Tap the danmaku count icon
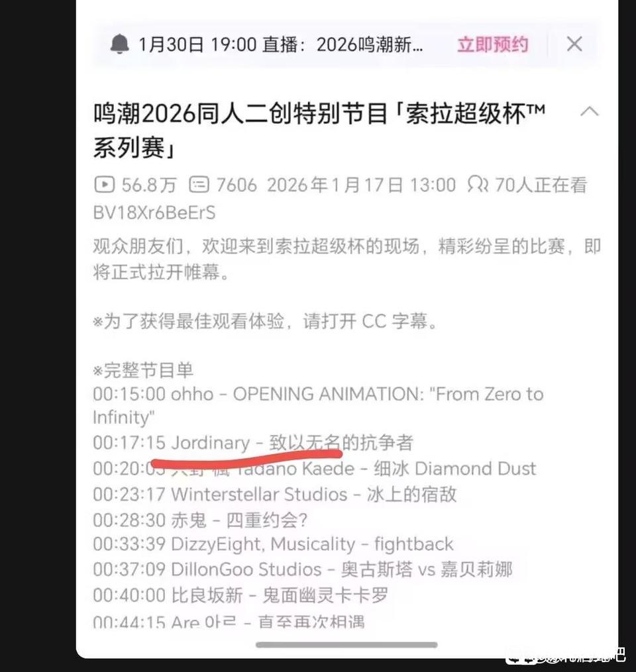 point(199,185)
